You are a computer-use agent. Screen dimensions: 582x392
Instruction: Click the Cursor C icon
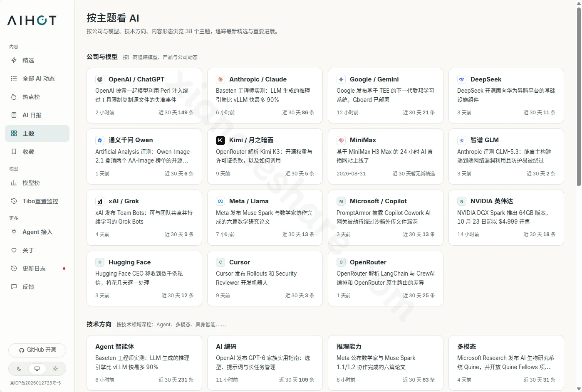point(220,262)
